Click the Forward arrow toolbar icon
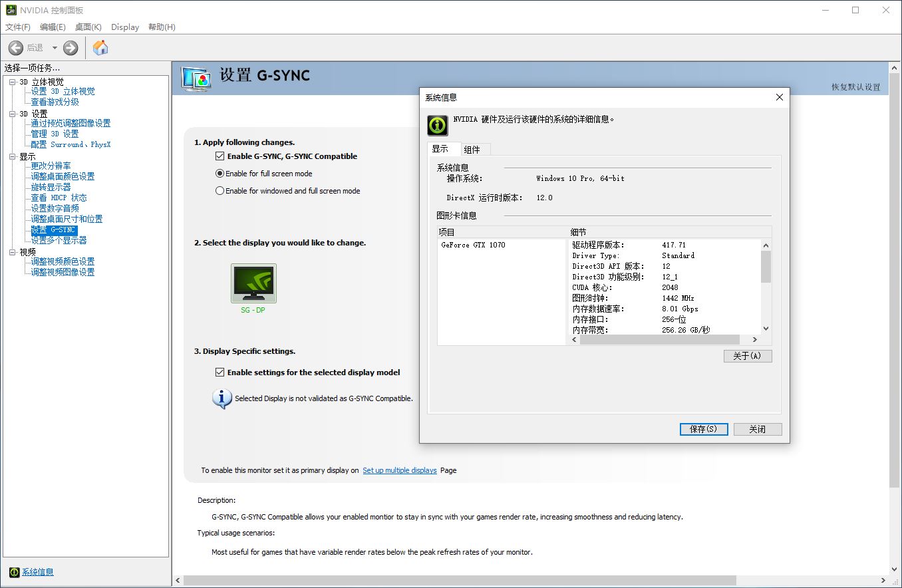Viewport: 902px width, 588px height. pos(71,48)
